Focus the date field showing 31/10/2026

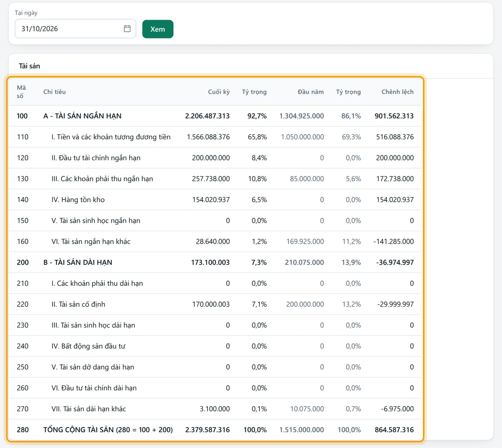click(75, 29)
